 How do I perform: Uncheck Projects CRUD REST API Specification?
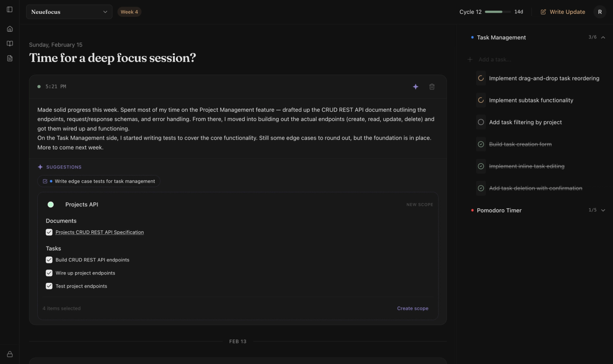pos(49,232)
